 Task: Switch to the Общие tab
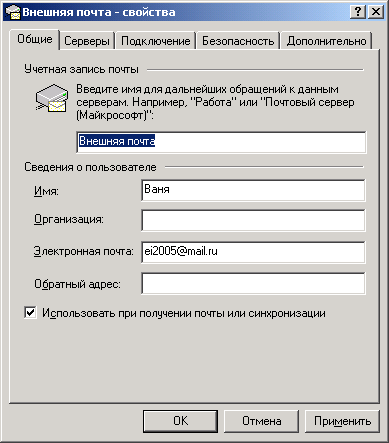pos(35,39)
